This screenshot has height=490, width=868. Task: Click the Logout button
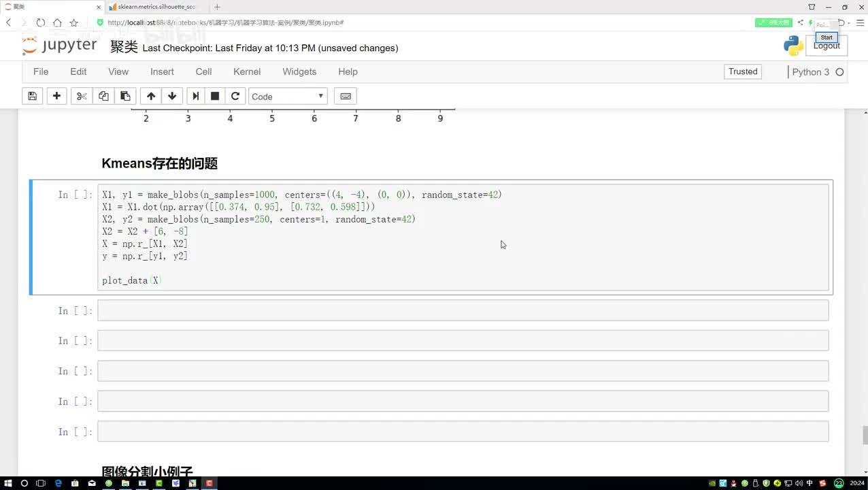tap(827, 46)
